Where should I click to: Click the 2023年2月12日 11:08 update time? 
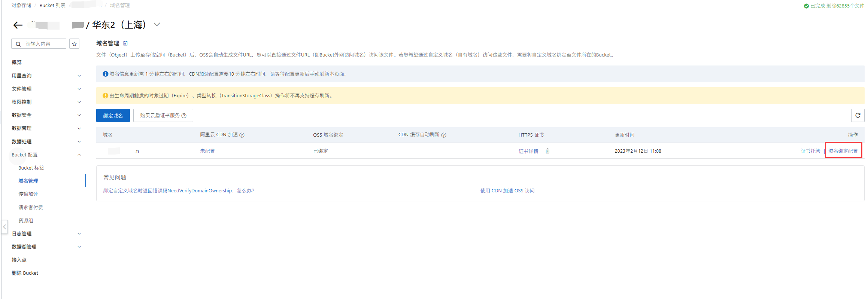point(638,151)
